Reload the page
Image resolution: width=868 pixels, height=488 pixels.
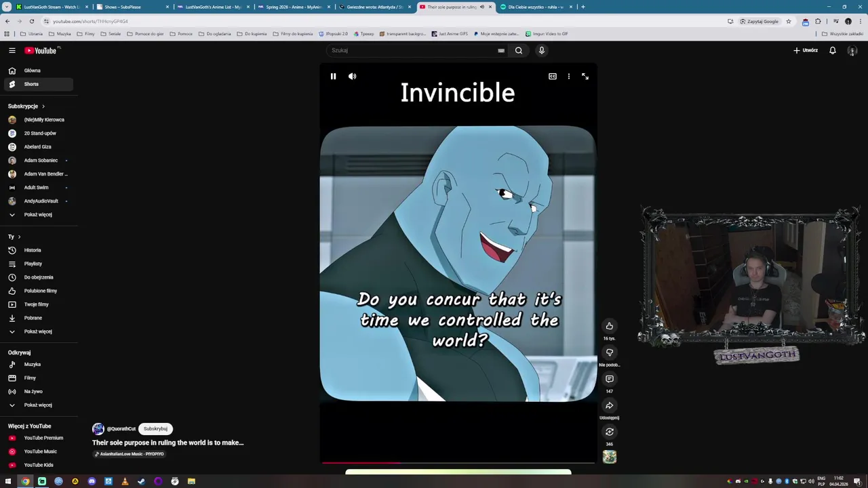(32, 21)
